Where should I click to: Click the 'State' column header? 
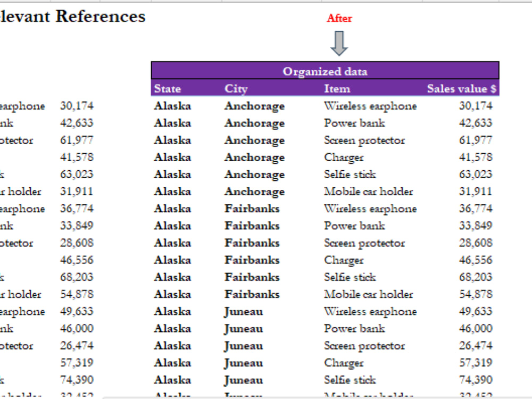click(x=167, y=88)
